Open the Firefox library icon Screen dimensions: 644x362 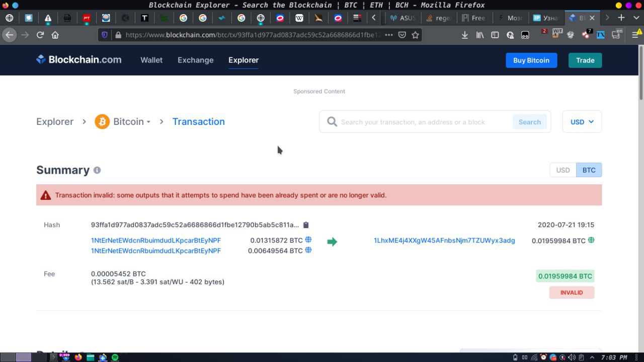[x=480, y=35]
